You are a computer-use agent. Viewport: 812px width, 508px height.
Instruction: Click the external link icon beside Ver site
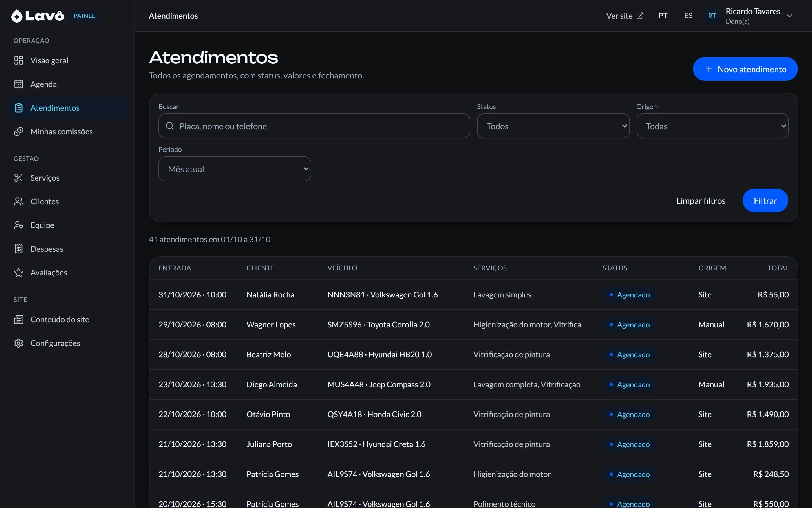640,16
